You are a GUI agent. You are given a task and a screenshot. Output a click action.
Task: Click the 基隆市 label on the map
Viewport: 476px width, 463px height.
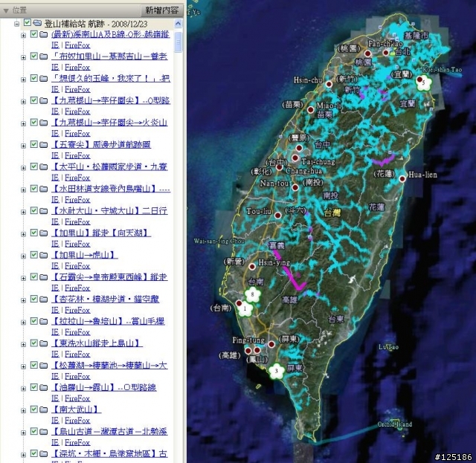point(416,36)
